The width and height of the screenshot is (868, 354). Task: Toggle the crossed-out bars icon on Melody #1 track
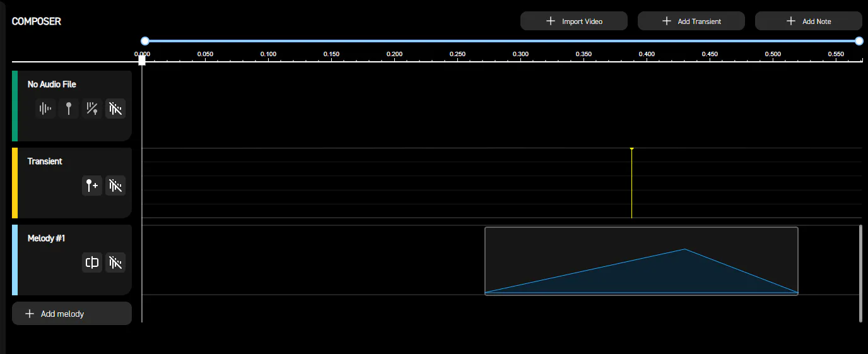pos(115,263)
